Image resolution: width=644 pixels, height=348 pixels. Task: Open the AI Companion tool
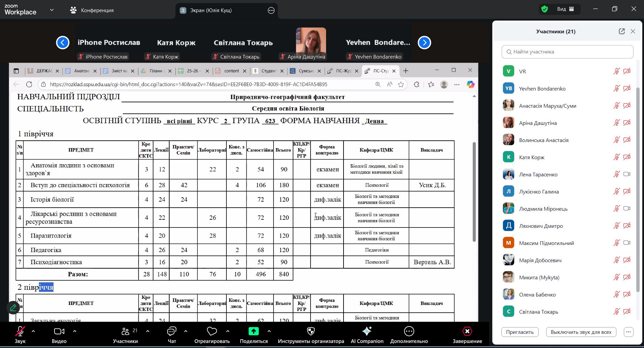pyautogui.click(x=367, y=332)
